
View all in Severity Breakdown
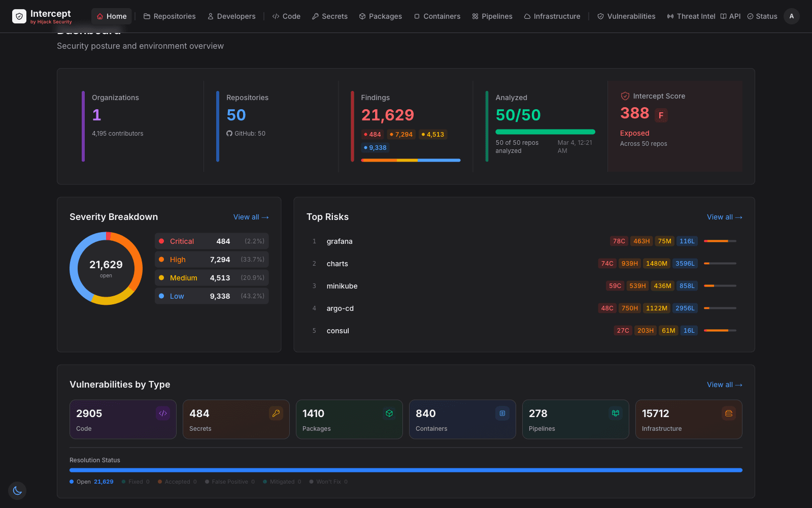pyautogui.click(x=251, y=217)
